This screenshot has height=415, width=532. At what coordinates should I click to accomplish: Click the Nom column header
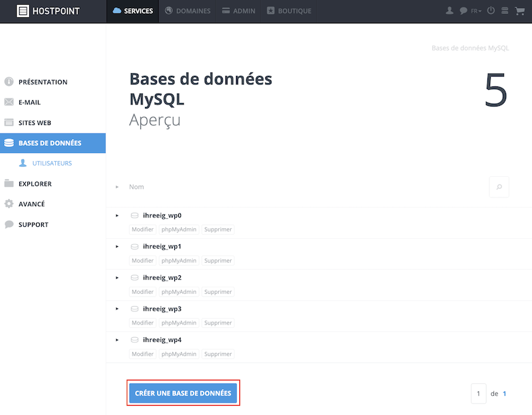point(136,187)
